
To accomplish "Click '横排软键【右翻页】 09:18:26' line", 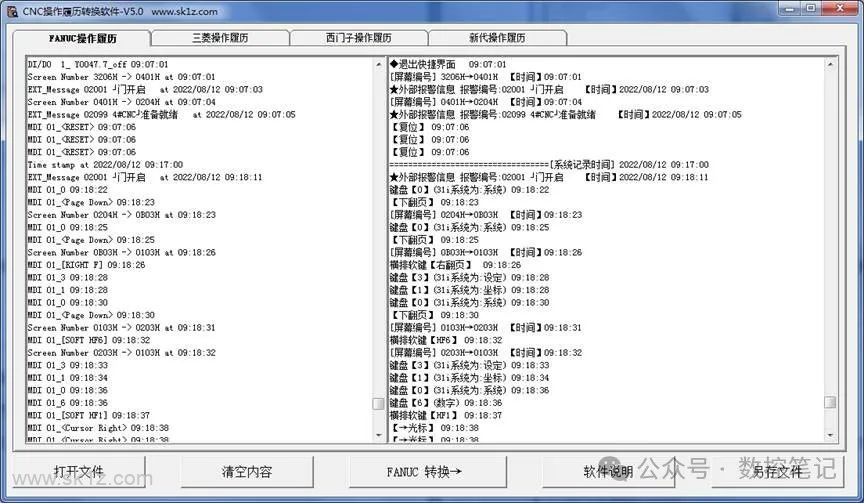I will click(455, 265).
